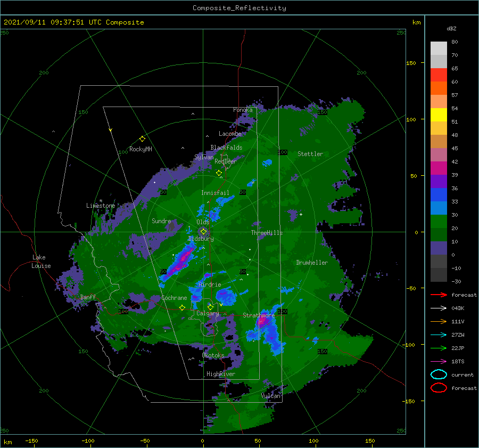
Task: Select the 60 dBZ orange swatch
Action: click(x=439, y=88)
